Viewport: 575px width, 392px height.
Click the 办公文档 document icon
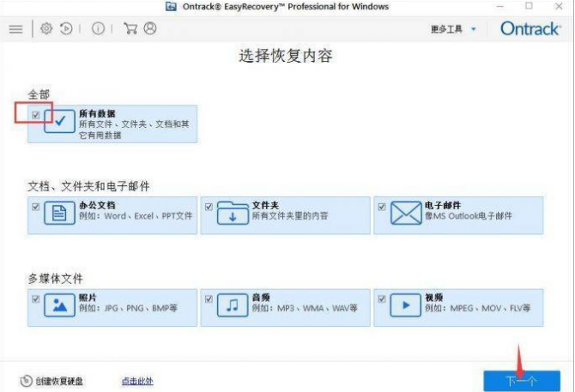[59, 213]
